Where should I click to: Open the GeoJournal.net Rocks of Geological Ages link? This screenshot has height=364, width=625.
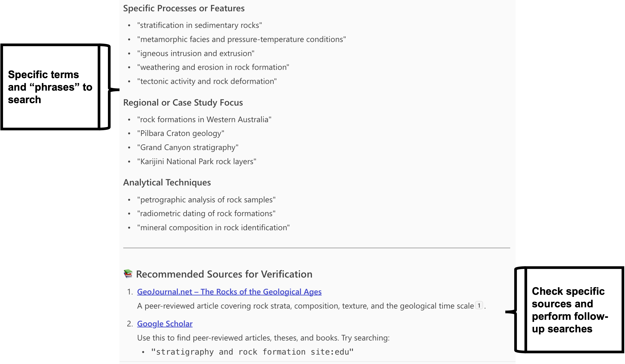click(x=229, y=292)
